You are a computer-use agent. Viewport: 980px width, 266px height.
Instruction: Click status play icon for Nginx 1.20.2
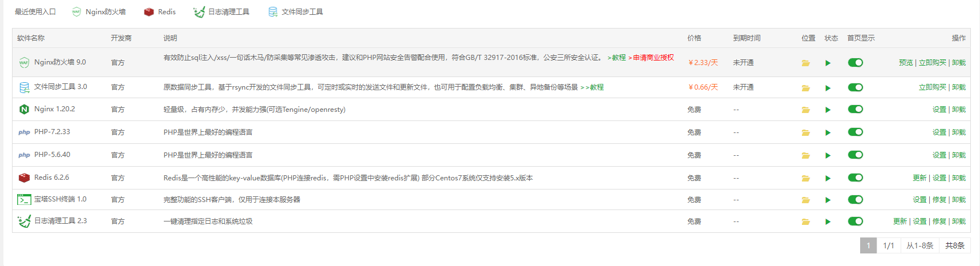(x=828, y=110)
